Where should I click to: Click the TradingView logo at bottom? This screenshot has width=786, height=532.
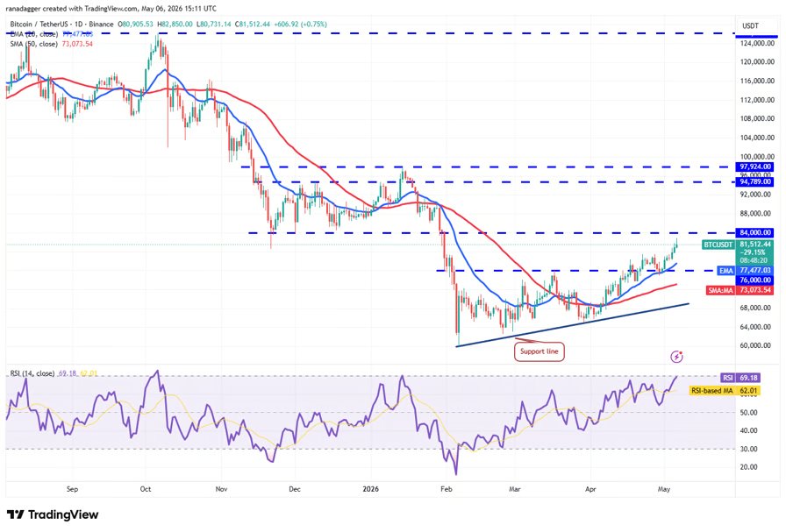point(53,514)
